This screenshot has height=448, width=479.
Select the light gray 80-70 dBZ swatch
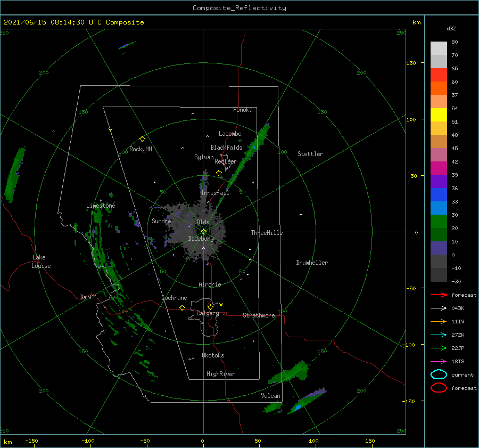[439, 48]
